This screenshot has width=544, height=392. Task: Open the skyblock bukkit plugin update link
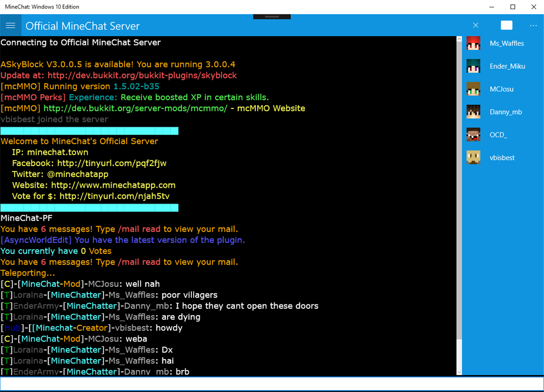click(142, 75)
